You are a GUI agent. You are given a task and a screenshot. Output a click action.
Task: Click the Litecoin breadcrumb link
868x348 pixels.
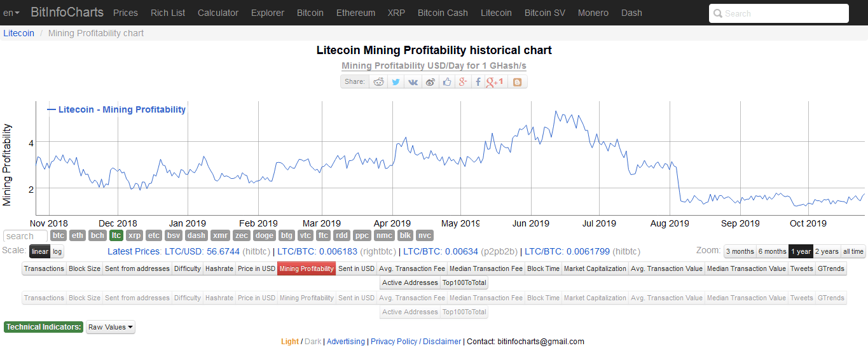tap(19, 33)
